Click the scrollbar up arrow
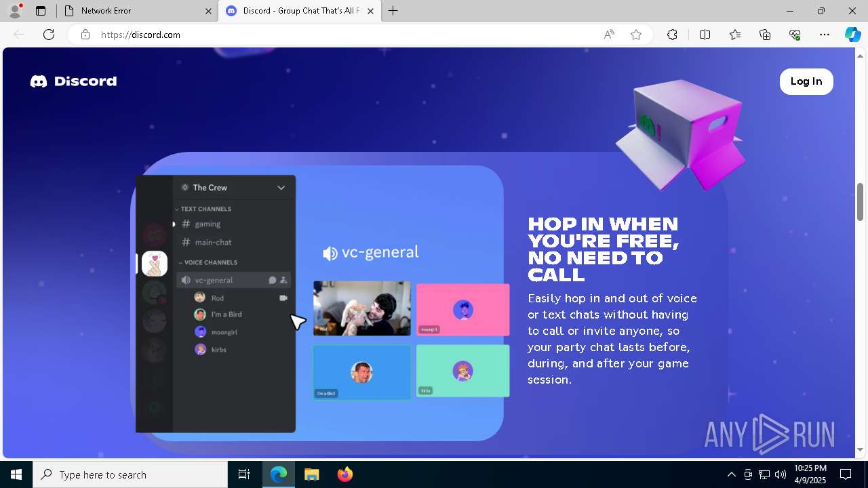 (x=860, y=55)
